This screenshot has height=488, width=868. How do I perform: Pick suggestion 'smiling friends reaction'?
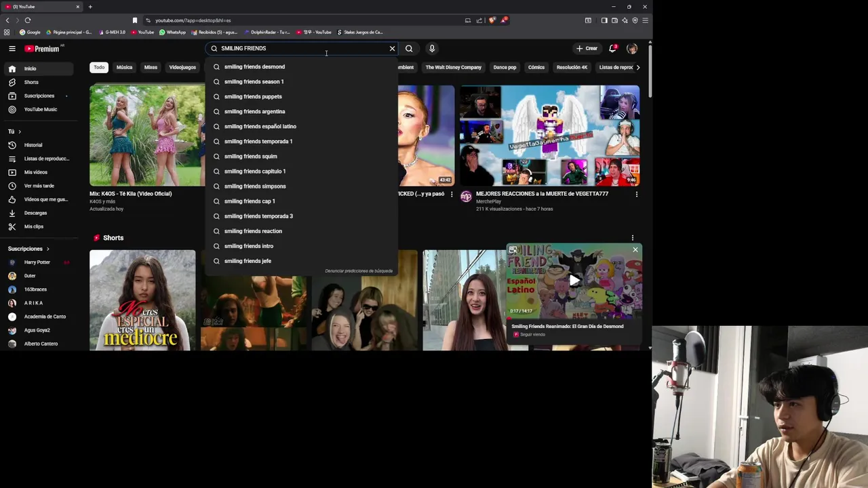click(301, 231)
